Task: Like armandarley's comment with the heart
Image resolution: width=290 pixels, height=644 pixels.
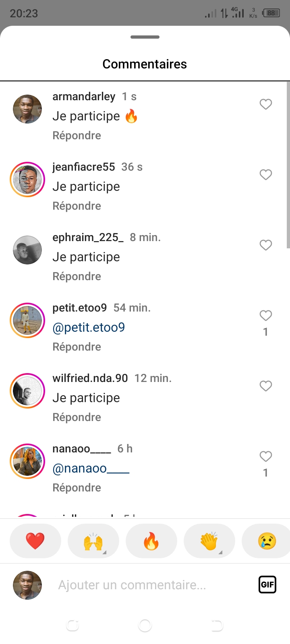Action: pos(265,104)
